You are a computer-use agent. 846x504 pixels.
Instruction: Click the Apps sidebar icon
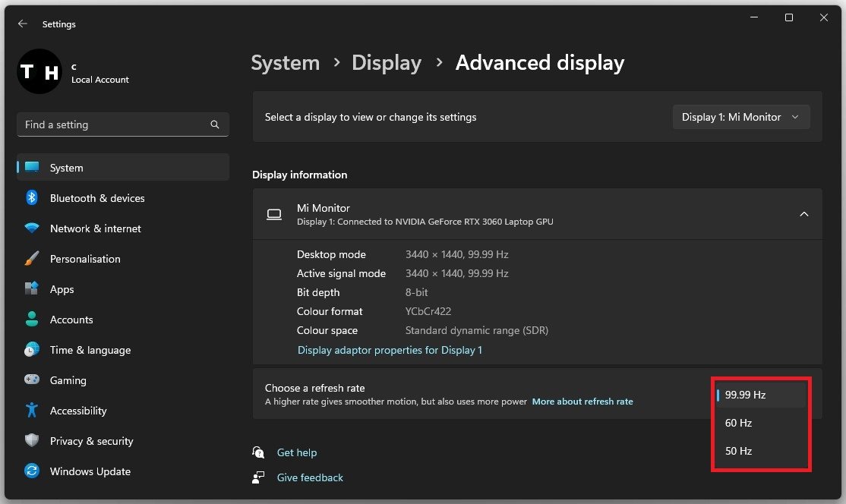pos(32,289)
